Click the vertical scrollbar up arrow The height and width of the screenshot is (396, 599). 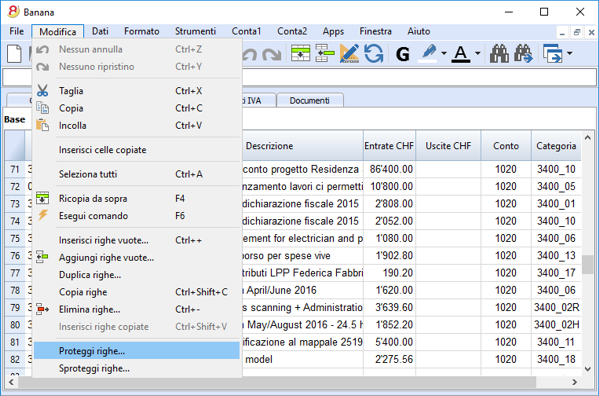[x=588, y=137]
